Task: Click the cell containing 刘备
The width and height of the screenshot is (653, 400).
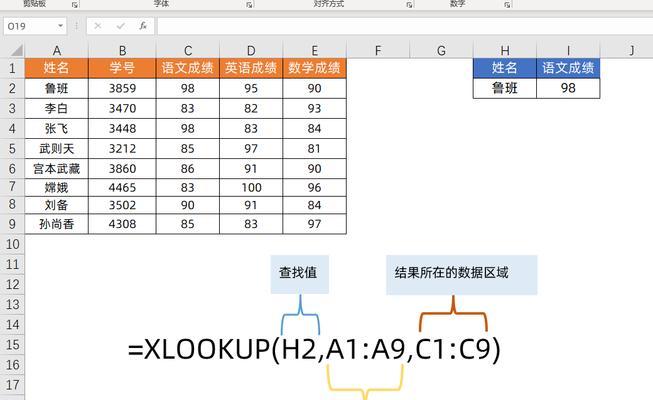Action: pyautogui.click(x=57, y=205)
